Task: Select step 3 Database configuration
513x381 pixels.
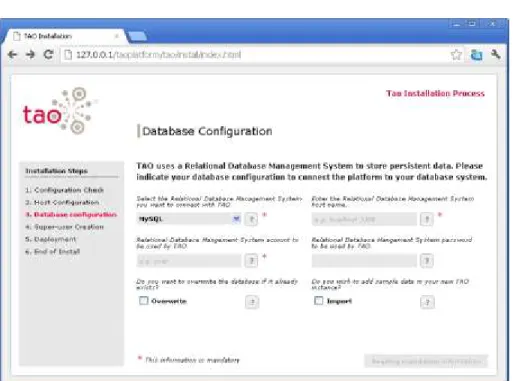Action: coord(71,215)
